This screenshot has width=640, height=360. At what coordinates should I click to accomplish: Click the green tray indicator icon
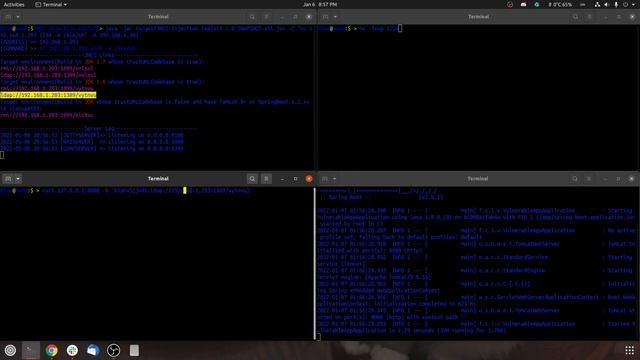tap(537, 4)
